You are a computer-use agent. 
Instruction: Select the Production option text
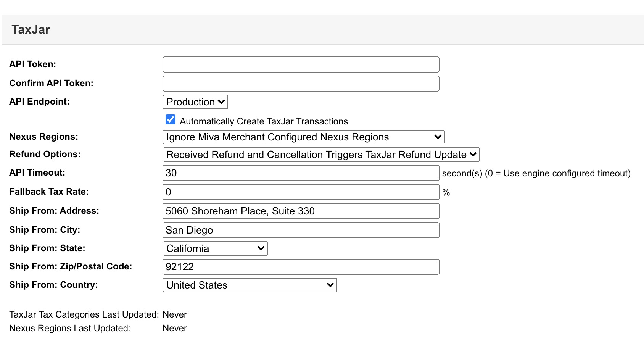pyautogui.click(x=190, y=102)
